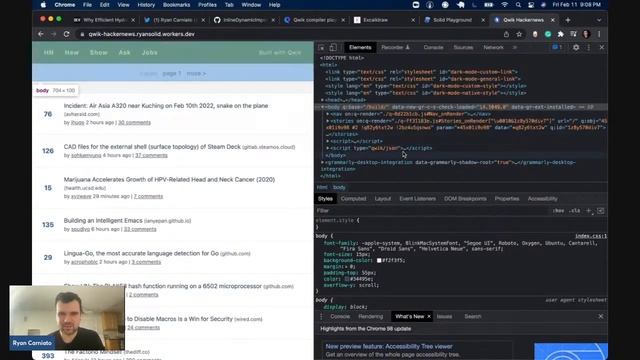Open the Event Listeners tab
Screen dimensions: 640x360
(x=418, y=199)
